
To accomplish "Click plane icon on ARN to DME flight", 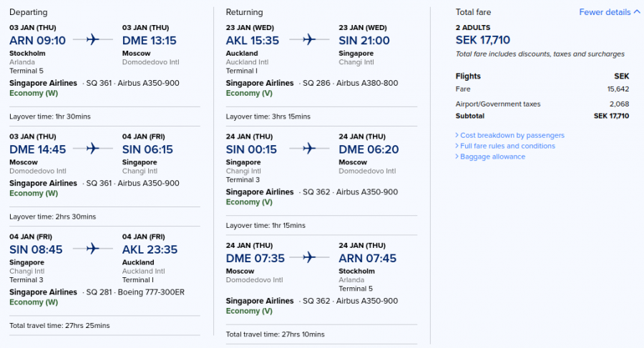I will 93,40.
